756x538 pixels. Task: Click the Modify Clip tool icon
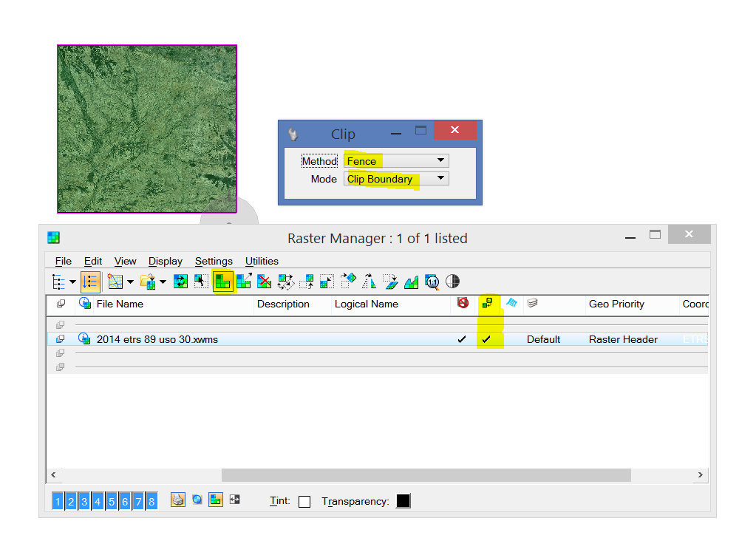tap(244, 281)
